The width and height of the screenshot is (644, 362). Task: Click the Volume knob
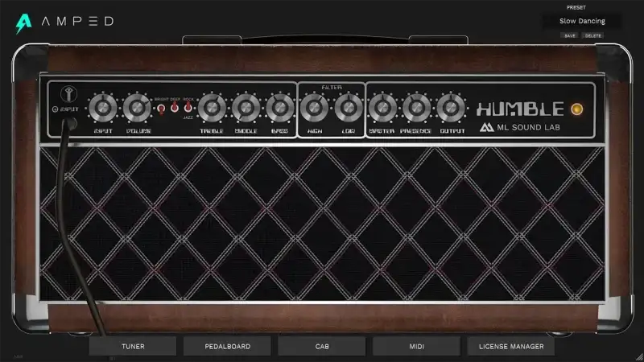(x=137, y=108)
